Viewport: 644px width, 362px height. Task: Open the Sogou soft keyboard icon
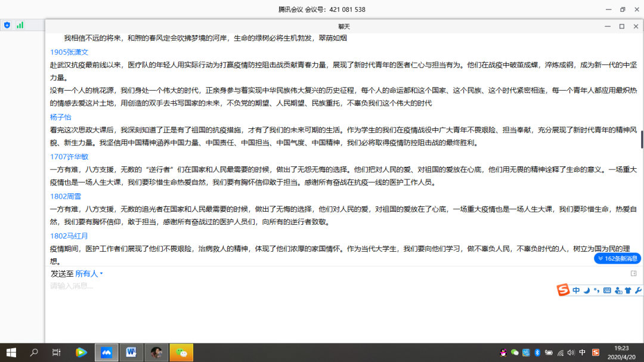tap(608, 291)
